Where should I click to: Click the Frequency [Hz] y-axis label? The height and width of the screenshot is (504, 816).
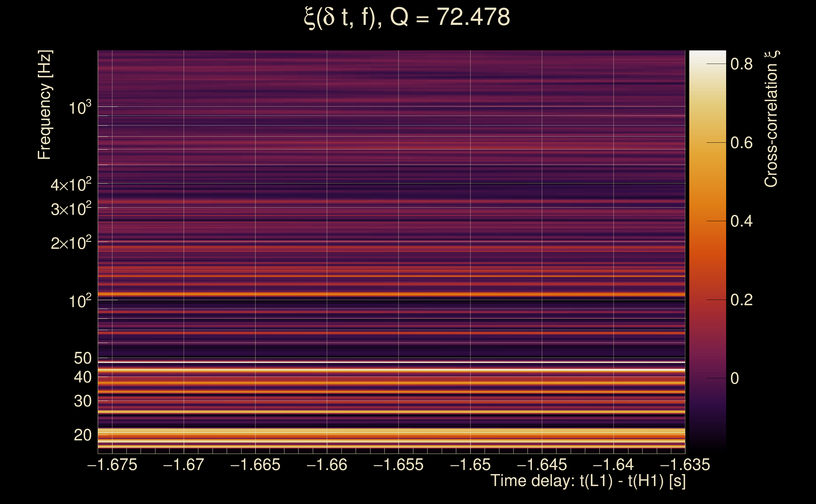tap(44, 105)
